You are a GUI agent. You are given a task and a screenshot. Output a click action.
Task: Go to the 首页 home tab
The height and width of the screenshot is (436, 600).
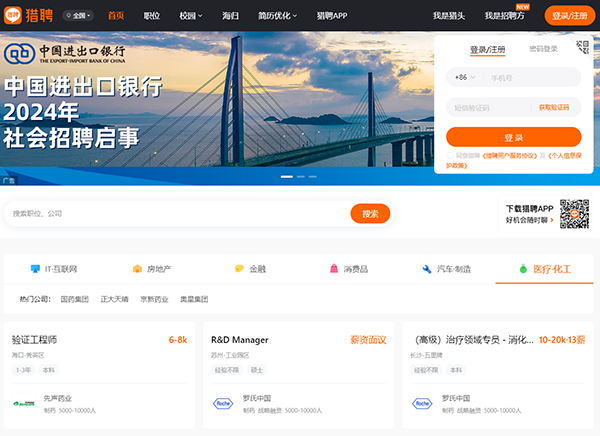tap(116, 16)
